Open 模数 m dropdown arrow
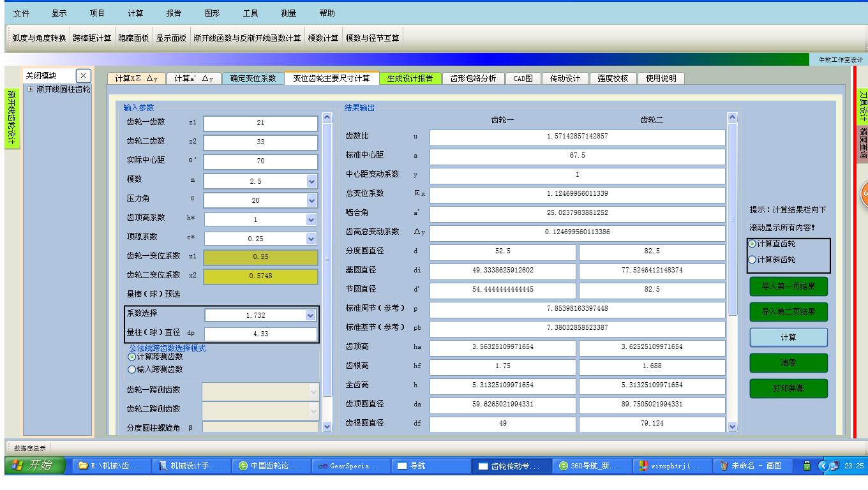The height and width of the screenshot is (490, 868). [x=311, y=181]
